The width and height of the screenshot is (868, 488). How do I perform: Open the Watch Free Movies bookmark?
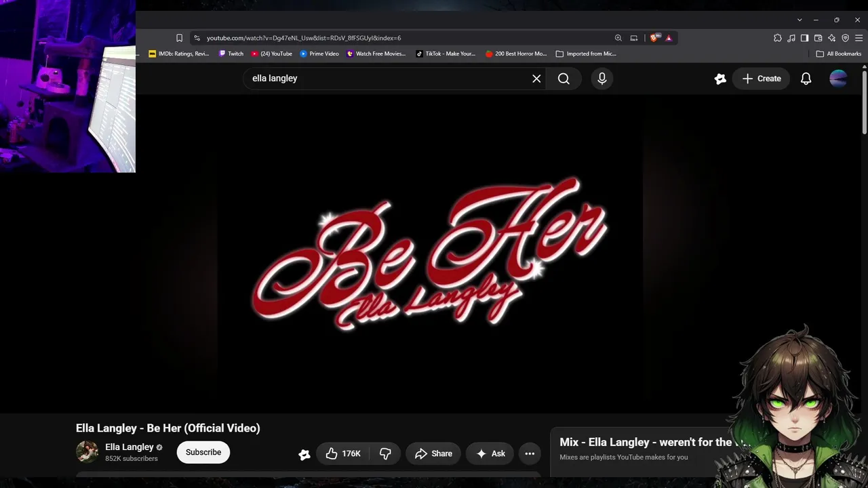coord(376,54)
